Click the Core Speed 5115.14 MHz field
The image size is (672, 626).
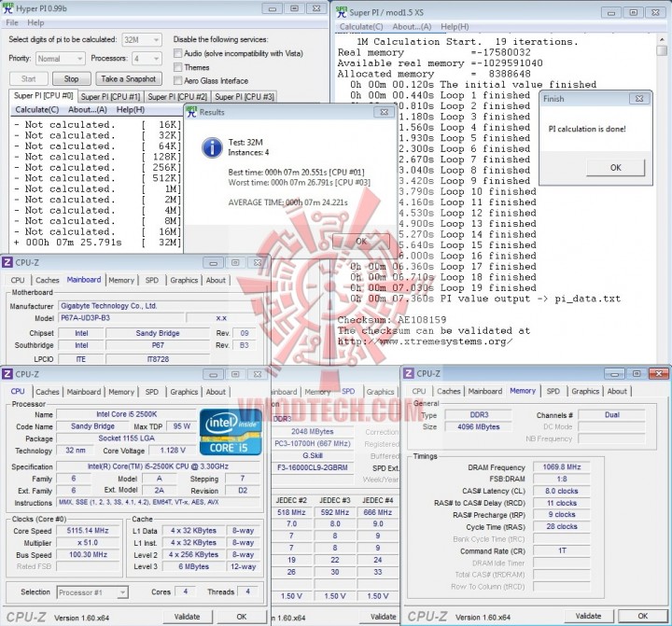click(88, 531)
